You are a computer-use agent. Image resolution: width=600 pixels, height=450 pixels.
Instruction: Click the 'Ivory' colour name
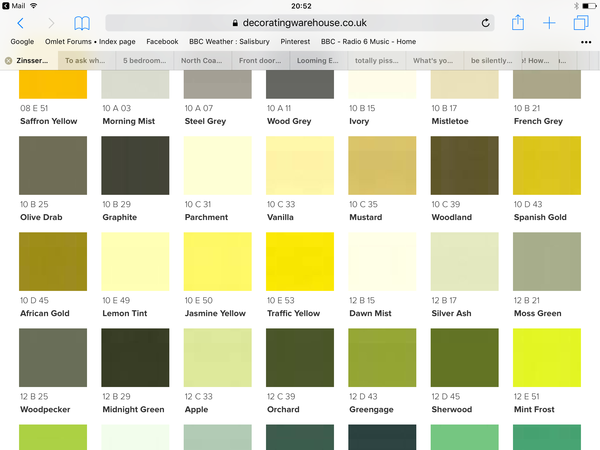point(359,121)
